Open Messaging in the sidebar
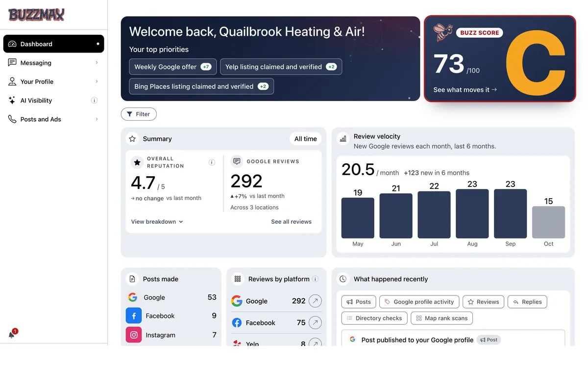 [54, 63]
